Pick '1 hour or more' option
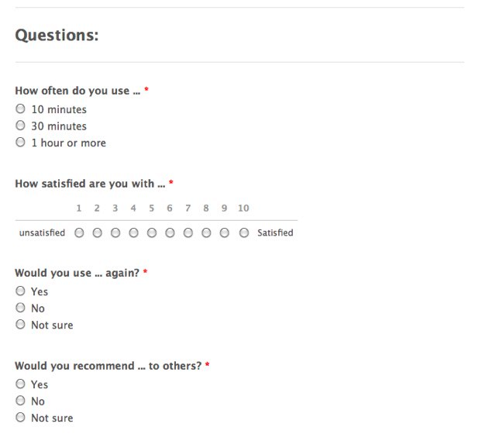The image size is (482, 448). 20,143
